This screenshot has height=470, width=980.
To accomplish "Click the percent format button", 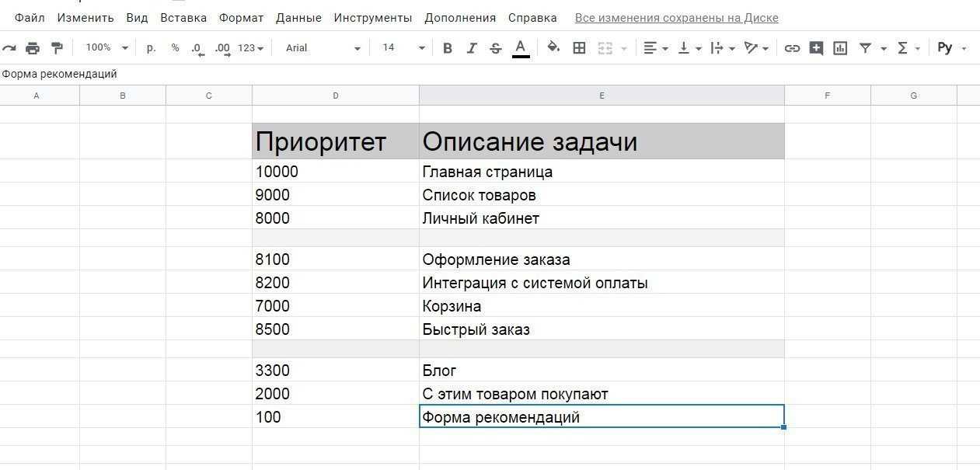I will tap(175, 48).
